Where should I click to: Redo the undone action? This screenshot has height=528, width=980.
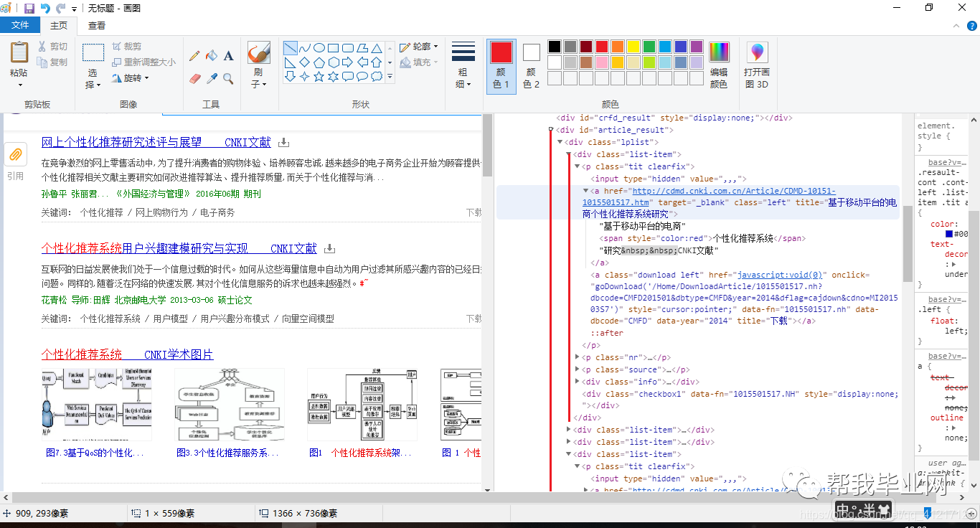(61, 8)
